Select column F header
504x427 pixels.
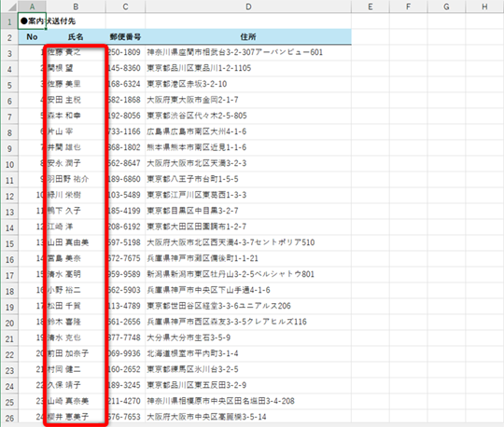pos(408,7)
